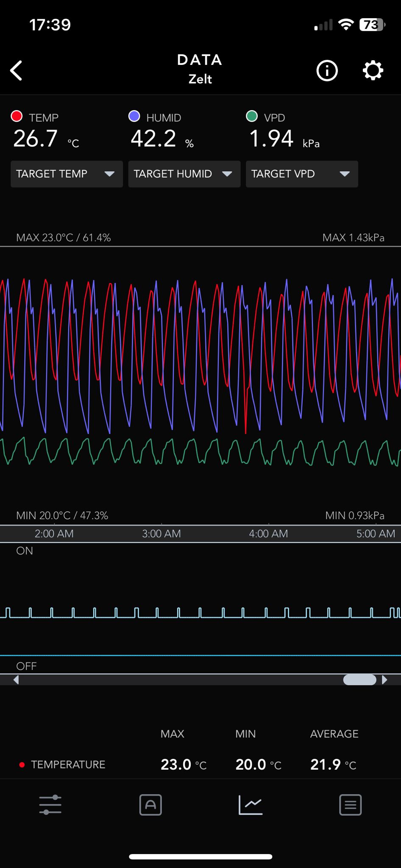Tap the battery status indicator

pyautogui.click(x=372, y=25)
